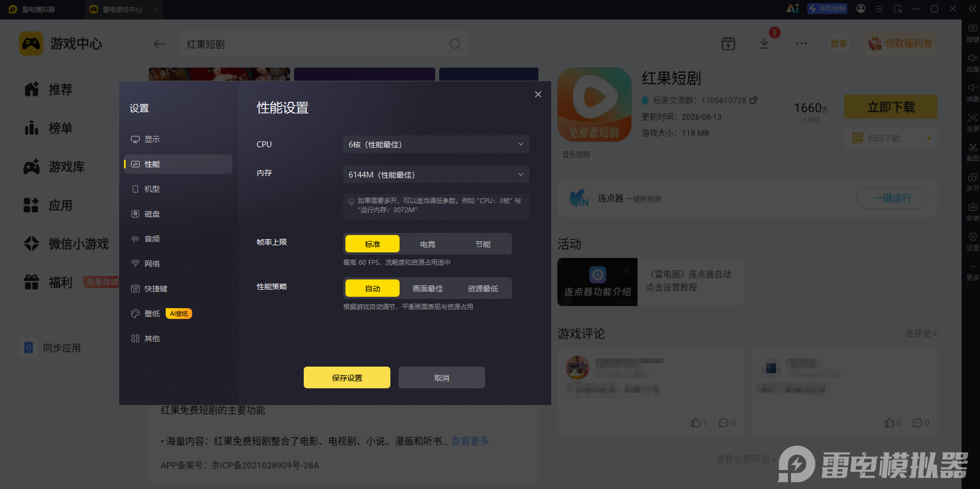Open 推荐 in the game center sidebar
The width and height of the screenshot is (980, 489).
(x=49, y=89)
